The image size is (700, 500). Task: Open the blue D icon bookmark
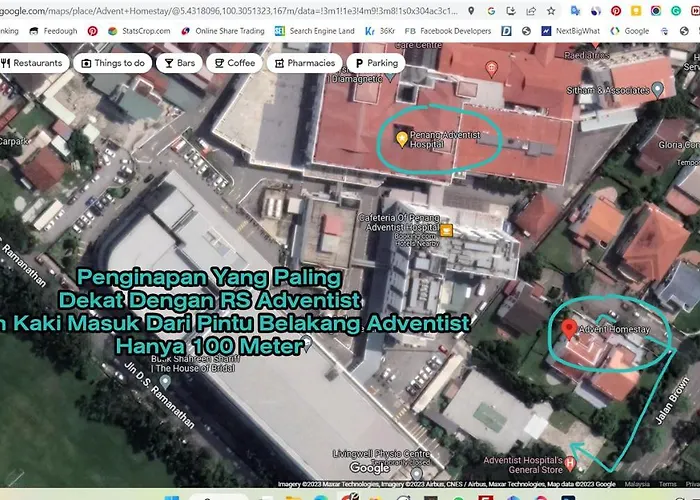click(506, 31)
